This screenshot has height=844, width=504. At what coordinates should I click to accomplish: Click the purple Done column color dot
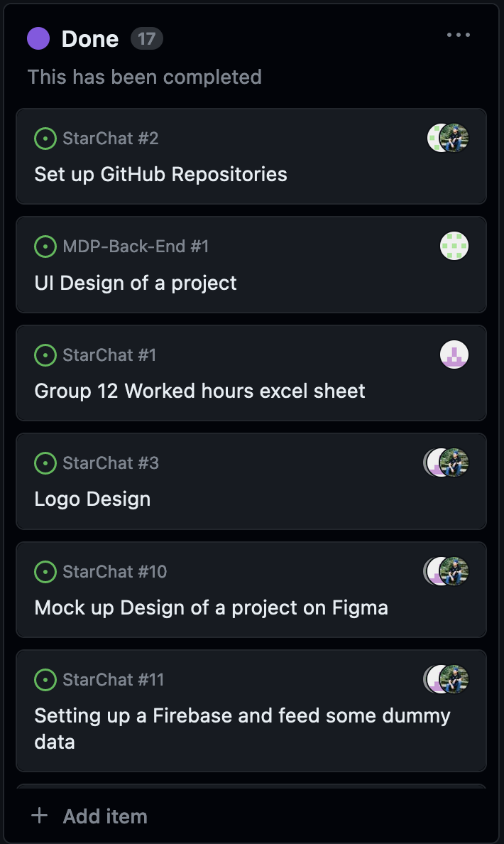pyautogui.click(x=38, y=38)
